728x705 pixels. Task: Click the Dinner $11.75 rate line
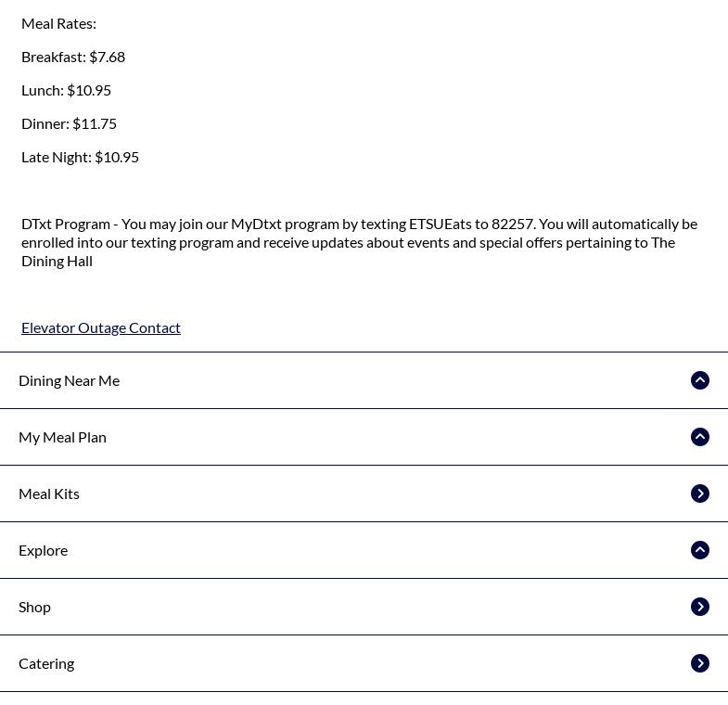69,123
